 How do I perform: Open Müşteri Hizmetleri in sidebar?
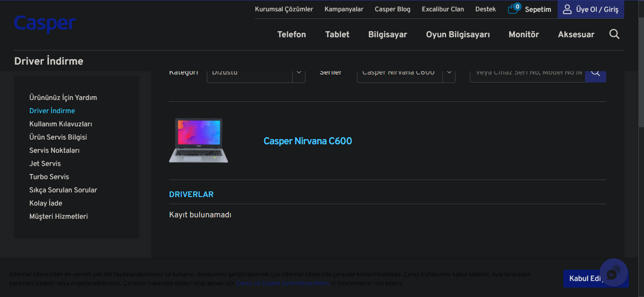59,216
